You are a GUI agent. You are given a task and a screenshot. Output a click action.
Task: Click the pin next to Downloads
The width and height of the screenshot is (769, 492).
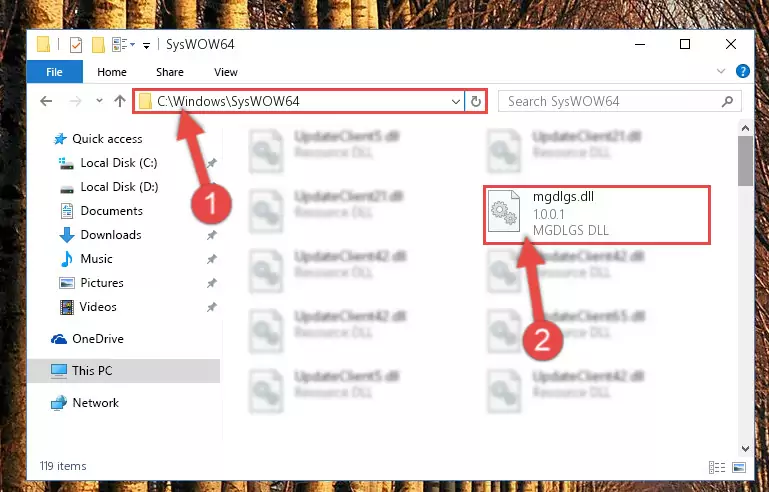211,235
